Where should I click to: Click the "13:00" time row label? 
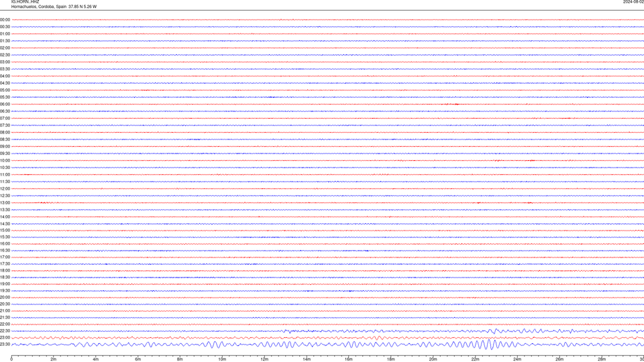click(5, 202)
